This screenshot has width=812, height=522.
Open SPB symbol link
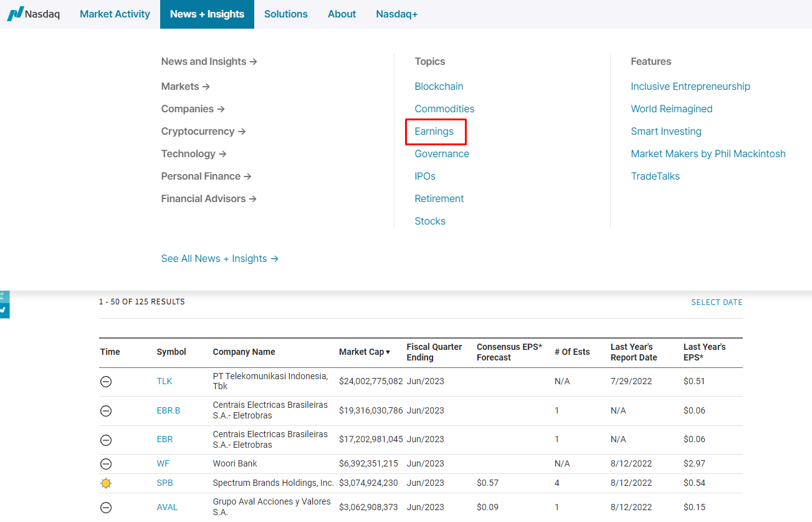pyautogui.click(x=165, y=483)
